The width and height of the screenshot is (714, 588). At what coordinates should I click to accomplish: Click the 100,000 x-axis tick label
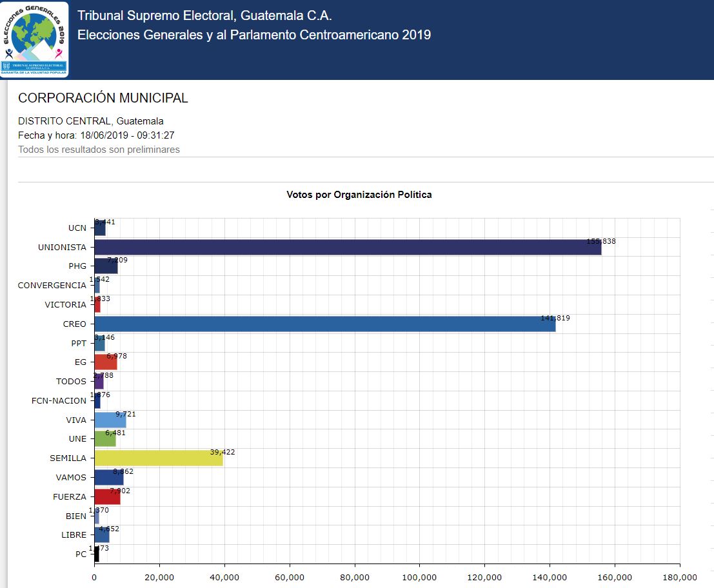[x=419, y=577]
